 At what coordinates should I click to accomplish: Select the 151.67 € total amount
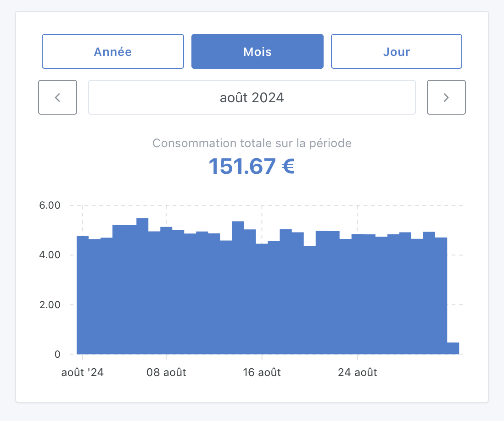252,166
